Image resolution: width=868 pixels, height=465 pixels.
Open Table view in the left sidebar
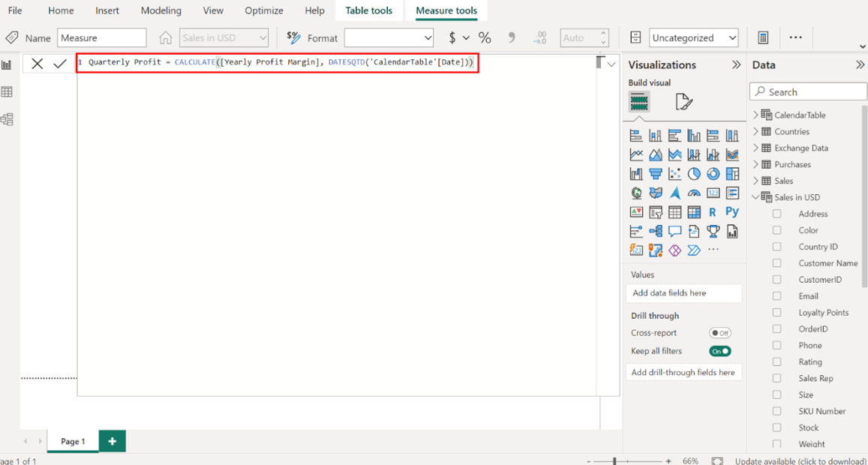pyautogui.click(x=8, y=92)
